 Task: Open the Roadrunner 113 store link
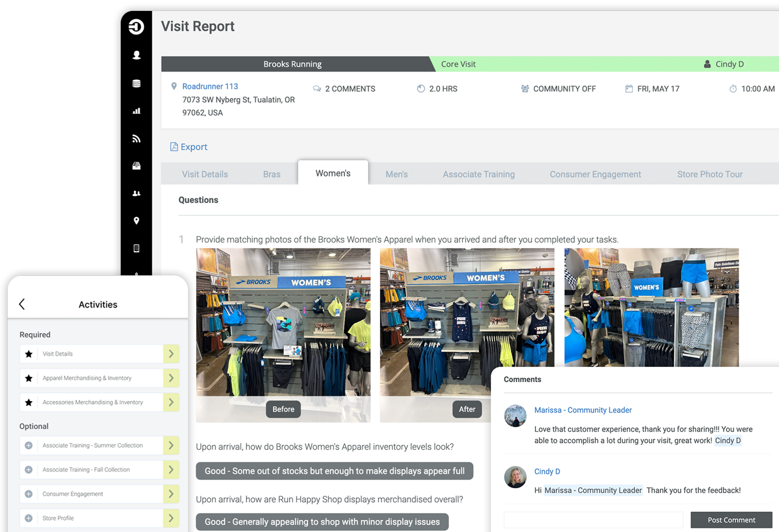click(210, 86)
